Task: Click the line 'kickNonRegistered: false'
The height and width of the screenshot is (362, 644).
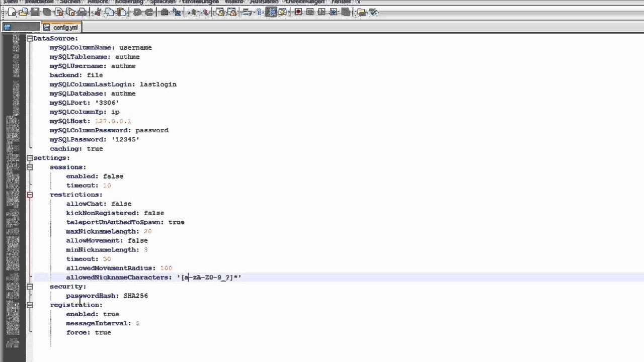Action: click(115, 213)
